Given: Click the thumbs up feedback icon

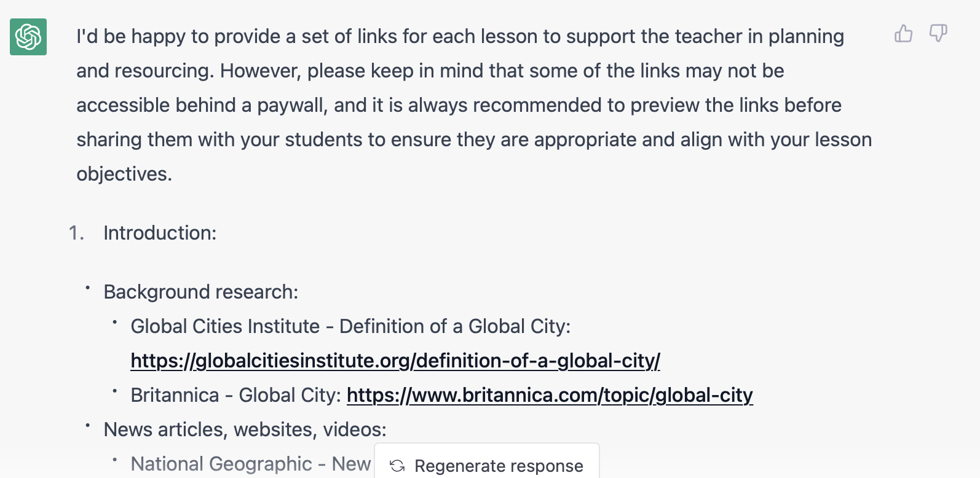Looking at the screenshot, I should pyautogui.click(x=903, y=33).
